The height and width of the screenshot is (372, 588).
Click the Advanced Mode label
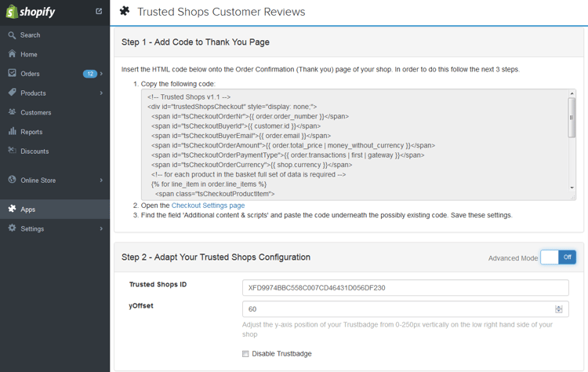tap(513, 258)
